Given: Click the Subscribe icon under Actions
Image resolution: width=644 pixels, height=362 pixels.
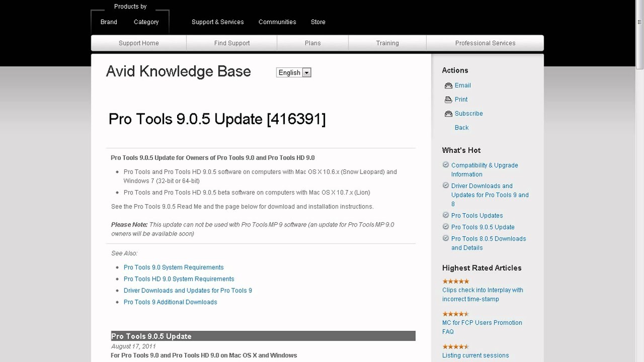Looking at the screenshot, I should click(x=448, y=114).
